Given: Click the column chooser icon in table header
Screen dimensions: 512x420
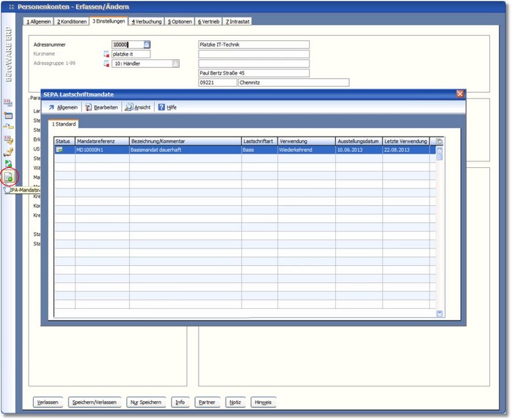Looking at the screenshot, I should pos(439,141).
